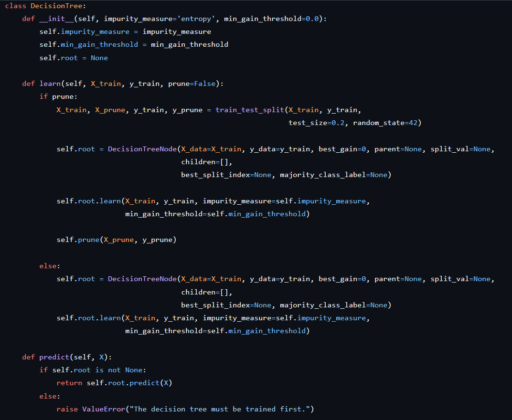This screenshot has height=420, width=512.
Task: Click the 'if prune:' statement
Action: point(58,96)
